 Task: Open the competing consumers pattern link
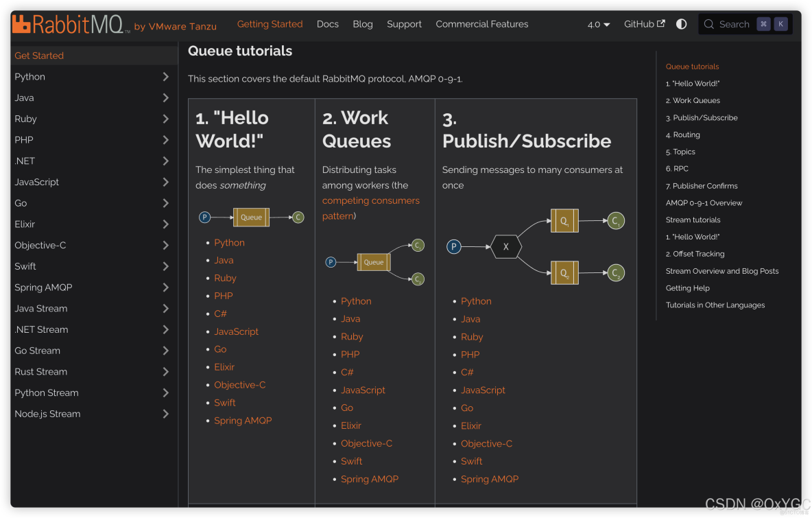370,200
